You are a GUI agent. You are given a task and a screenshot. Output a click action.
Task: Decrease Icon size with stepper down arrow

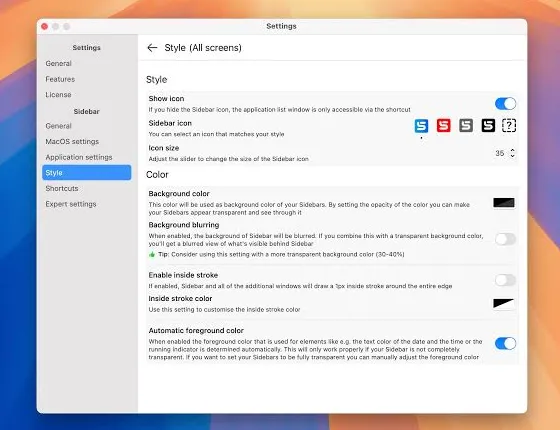pos(512,156)
